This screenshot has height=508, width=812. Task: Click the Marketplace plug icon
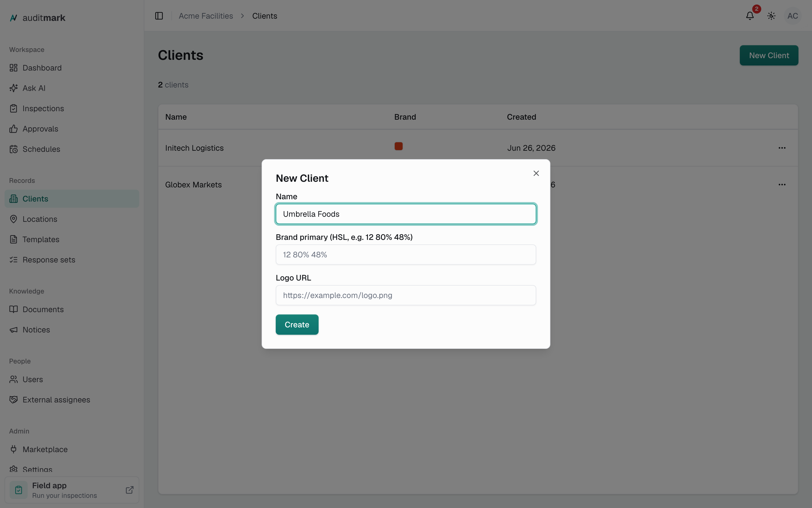point(14,450)
